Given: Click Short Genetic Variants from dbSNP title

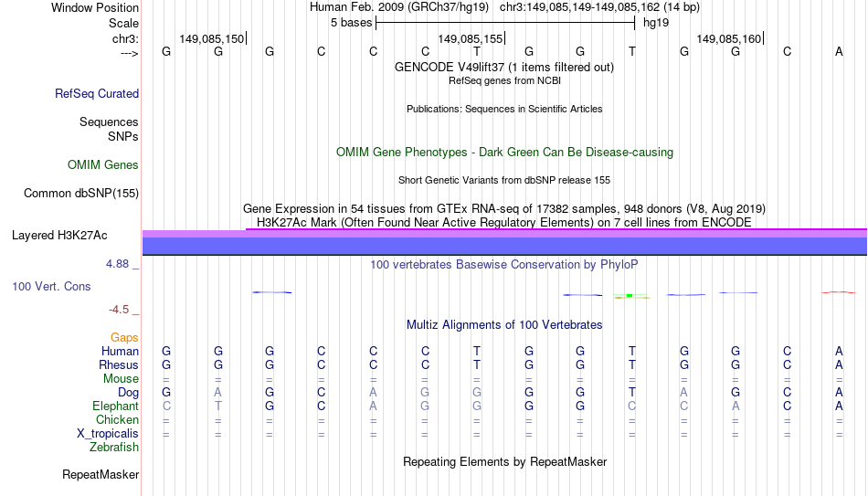Looking at the screenshot, I should (504, 181).
